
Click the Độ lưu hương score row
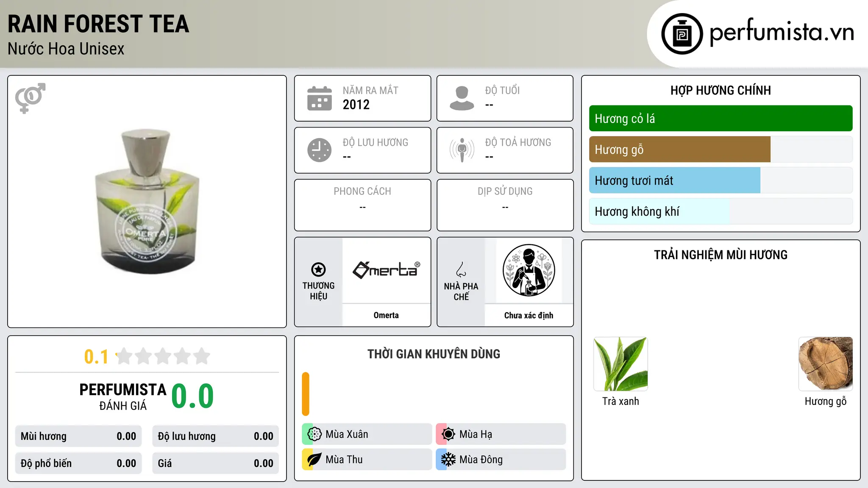coord(215,436)
